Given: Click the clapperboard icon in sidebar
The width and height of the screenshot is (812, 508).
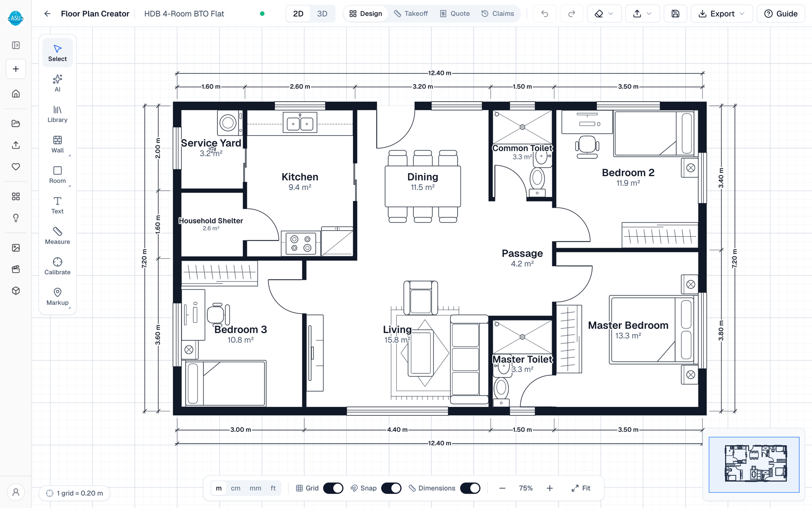Looking at the screenshot, I should click(16, 269).
